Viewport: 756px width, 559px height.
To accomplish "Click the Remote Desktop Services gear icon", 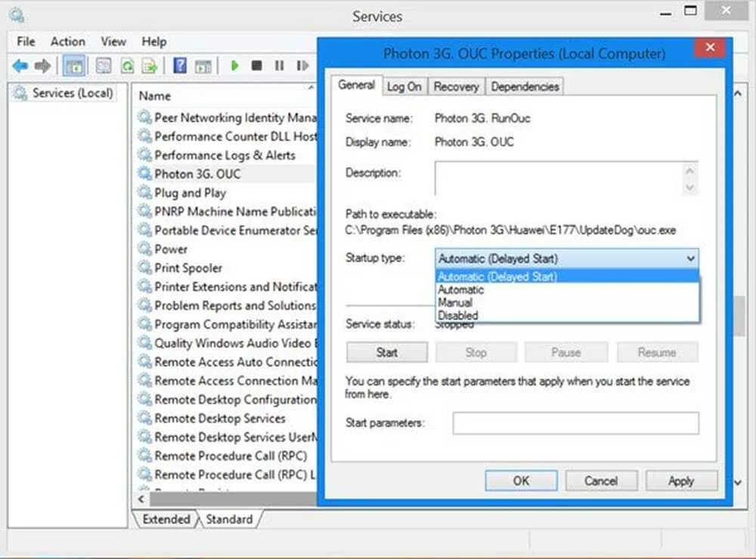I will pyautogui.click(x=144, y=418).
